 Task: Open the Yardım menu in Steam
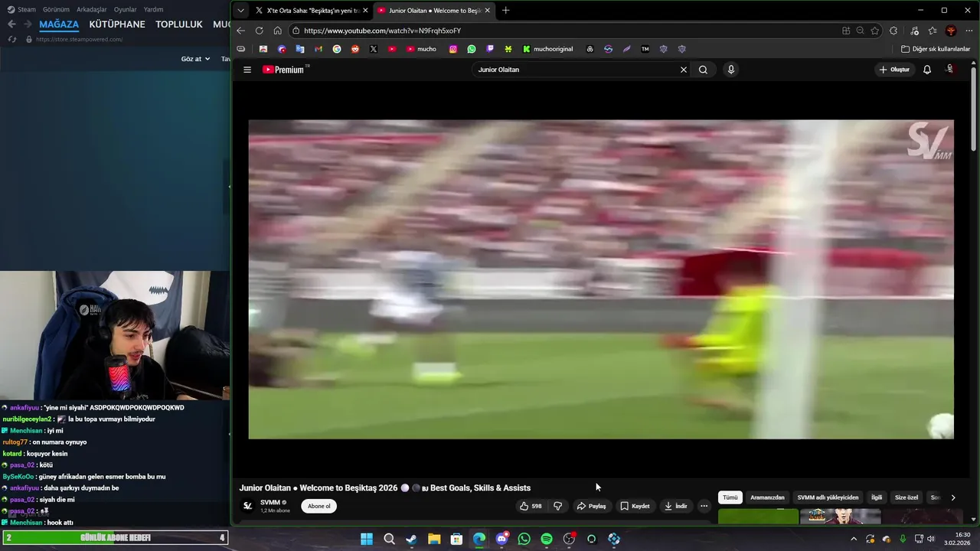tap(153, 10)
